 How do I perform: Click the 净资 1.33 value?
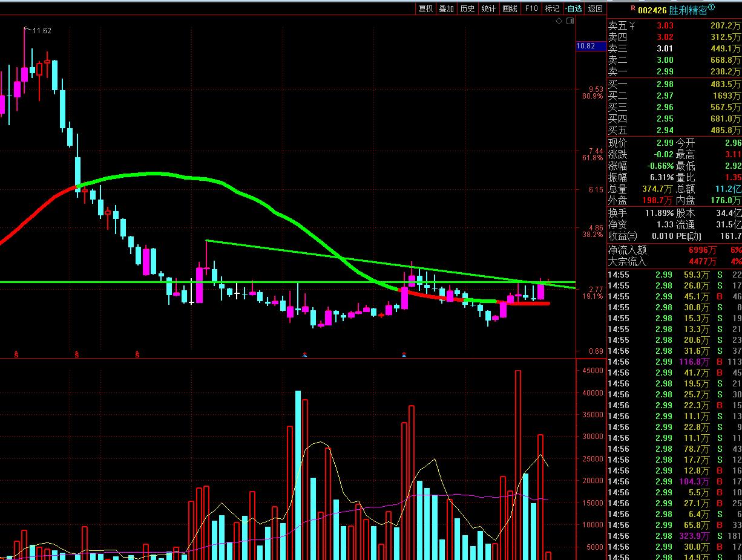click(665, 224)
